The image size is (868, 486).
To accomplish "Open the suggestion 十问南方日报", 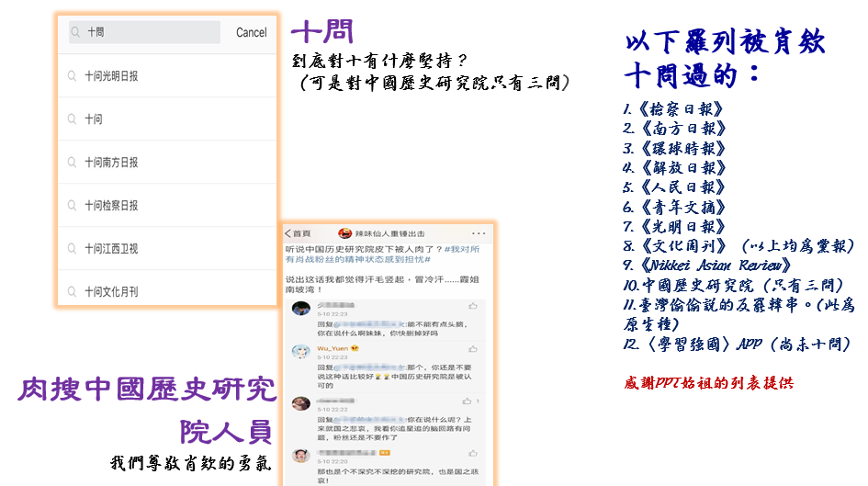I will pyautogui.click(x=166, y=163).
